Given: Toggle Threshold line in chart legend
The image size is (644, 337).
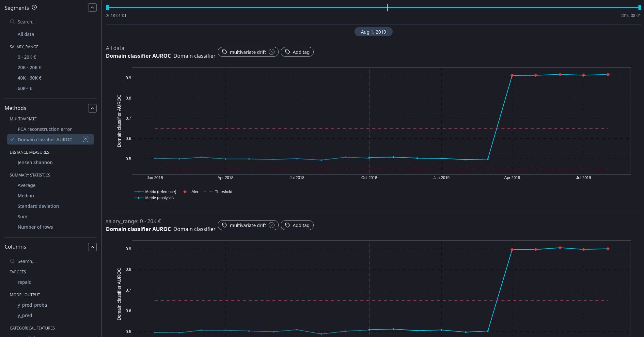Looking at the screenshot, I should tap(219, 192).
